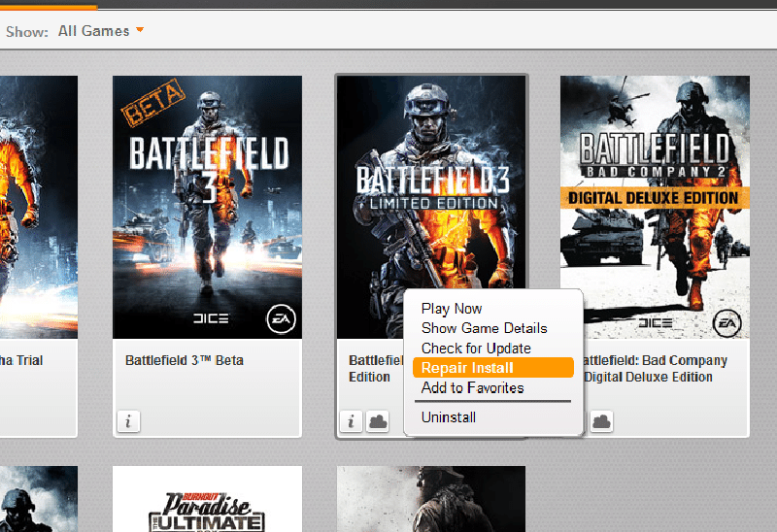Select Check for Update menu entry
The width and height of the screenshot is (777, 532).
pyautogui.click(x=476, y=349)
